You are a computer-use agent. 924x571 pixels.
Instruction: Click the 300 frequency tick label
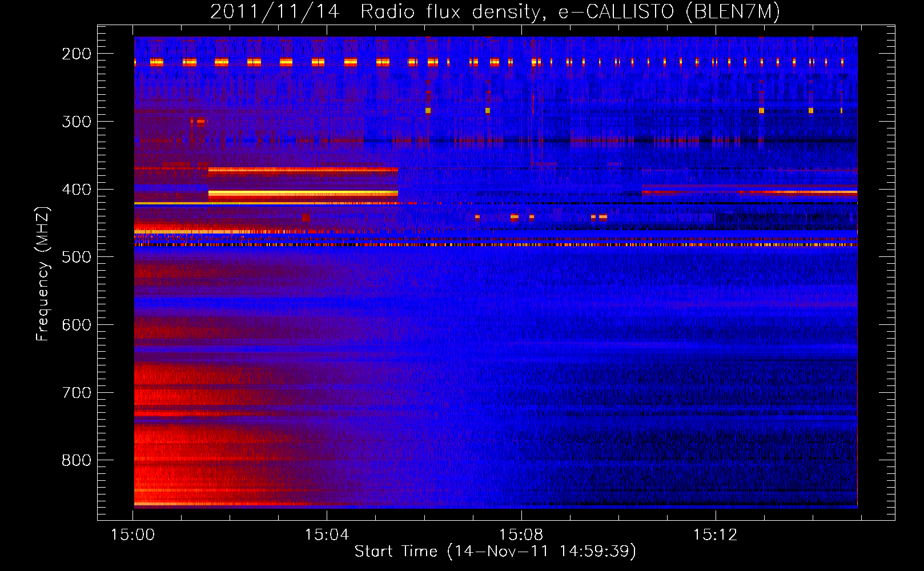tap(77, 122)
